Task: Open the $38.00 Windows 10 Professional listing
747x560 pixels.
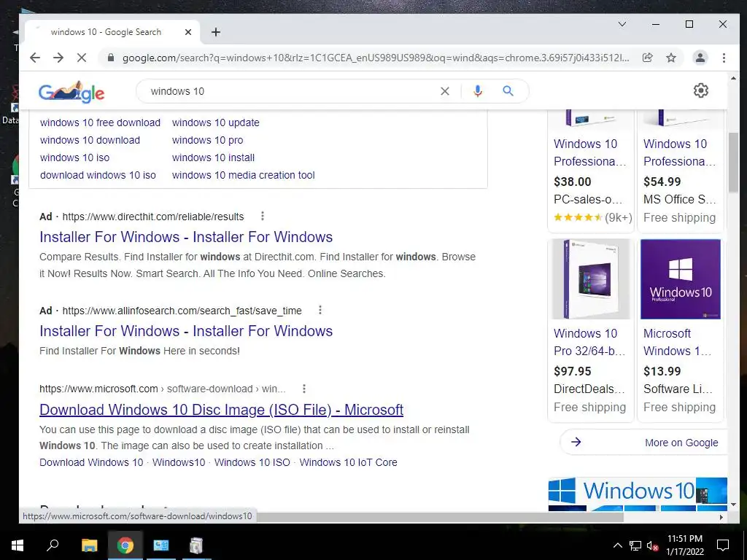Action: (590, 152)
